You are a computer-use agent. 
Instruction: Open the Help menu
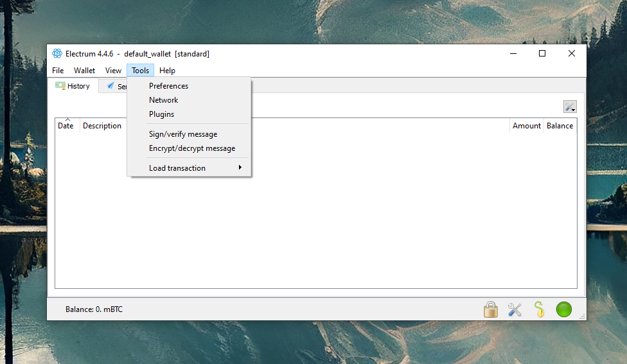(167, 71)
